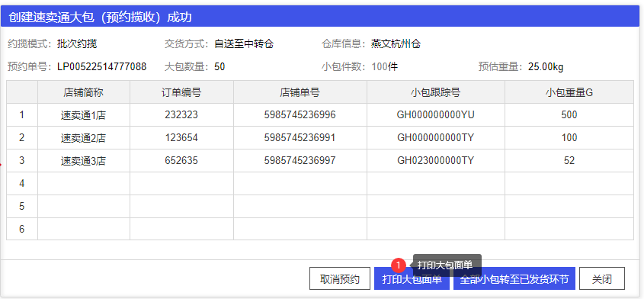Select shop order 5985745236991
The width and height of the screenshot is (644, 299).
pos(300,137)
